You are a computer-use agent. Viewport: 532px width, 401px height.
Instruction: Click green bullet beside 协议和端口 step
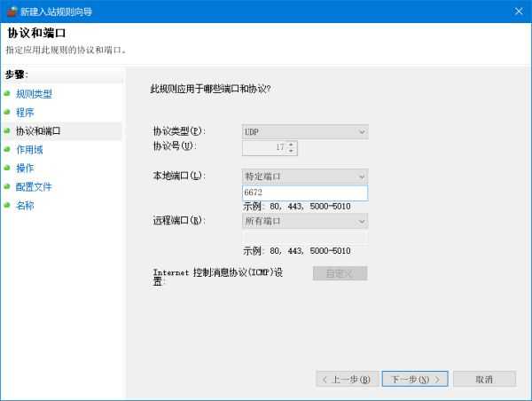[x=7, y=131]
